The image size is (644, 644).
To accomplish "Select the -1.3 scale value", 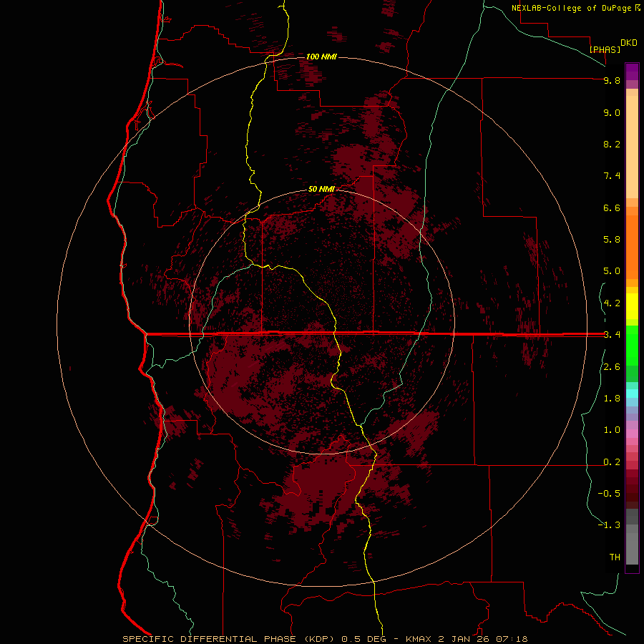I will 609,525.
